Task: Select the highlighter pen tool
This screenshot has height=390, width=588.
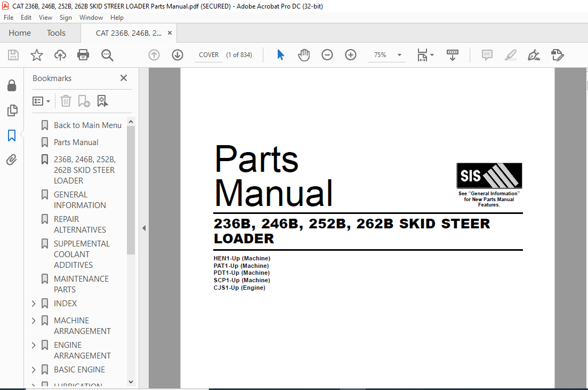Action: pos(510,55)
